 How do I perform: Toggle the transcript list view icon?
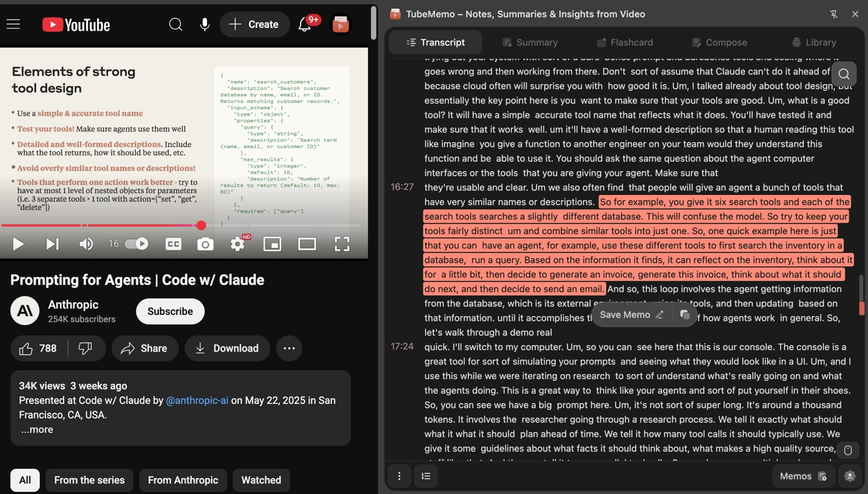(426, 477)
